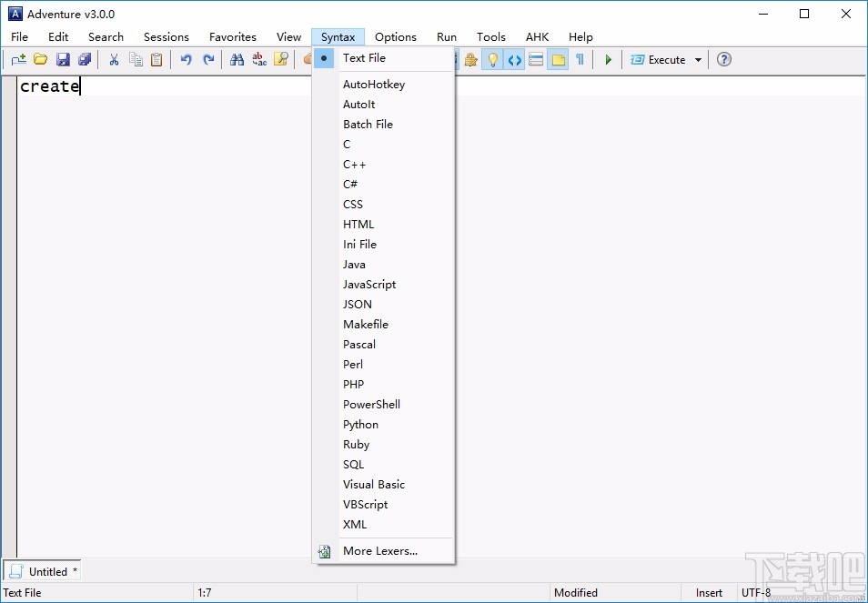Screen dimensions: 868x603
Task: Open the Favorites menu
Action: tap(233, 37)
